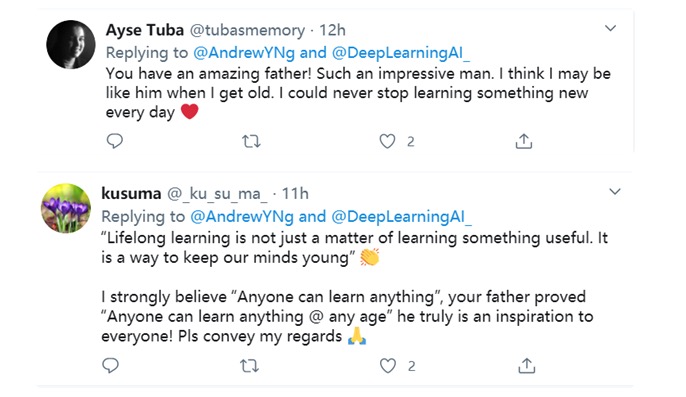Reply to kusuma's tweet

pyautogui.click(x=110, y=365)
